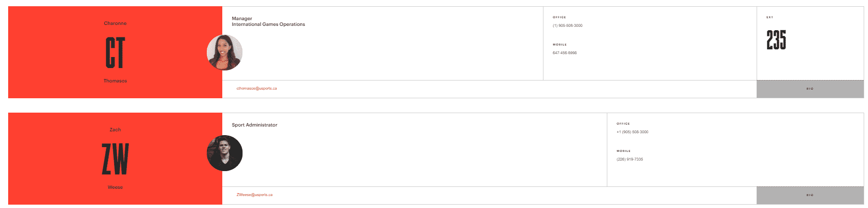868x208 pixels.
Task: Call office number +1 (905) 508-3000
Action: coord(632,132)
